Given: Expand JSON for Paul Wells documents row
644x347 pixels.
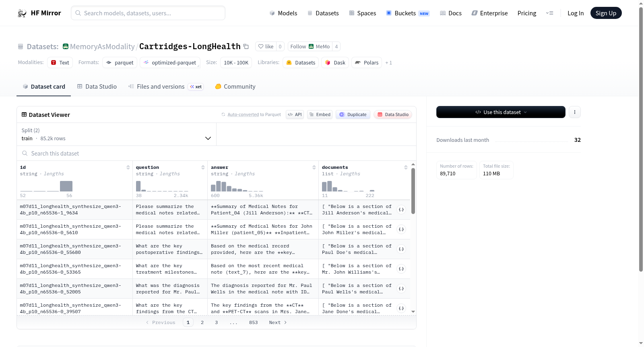Looking at the screenshot, I should [x=401, y=289].
